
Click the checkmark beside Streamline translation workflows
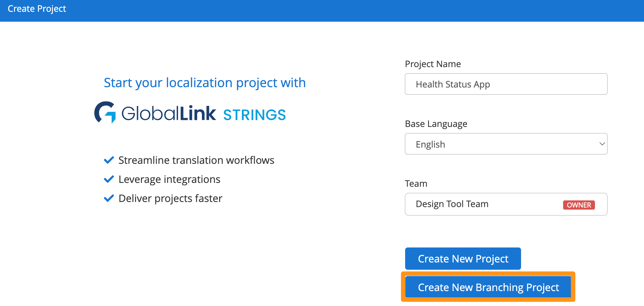point(109,160)
